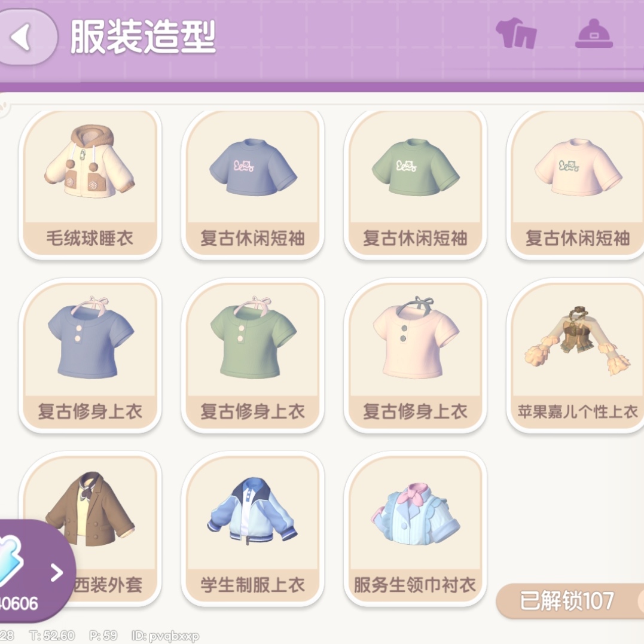The image size is (644, 644).
Task: Pick the blue 复古休闲短袖 t-shirt
Action: click(252, 184)
